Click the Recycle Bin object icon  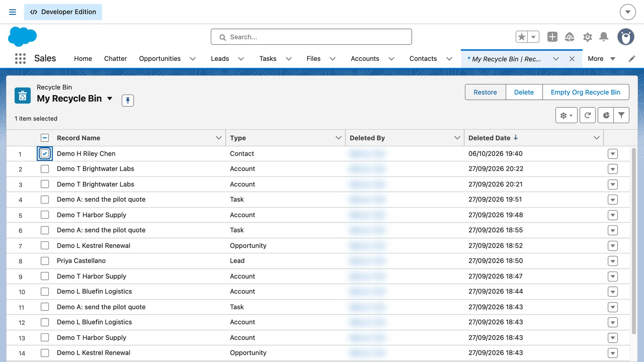click(x=23, y=96)
